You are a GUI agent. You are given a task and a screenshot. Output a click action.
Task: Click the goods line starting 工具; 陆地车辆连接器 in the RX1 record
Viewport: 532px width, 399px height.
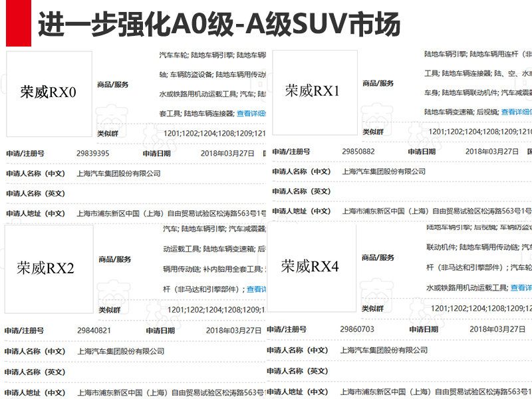478,73
